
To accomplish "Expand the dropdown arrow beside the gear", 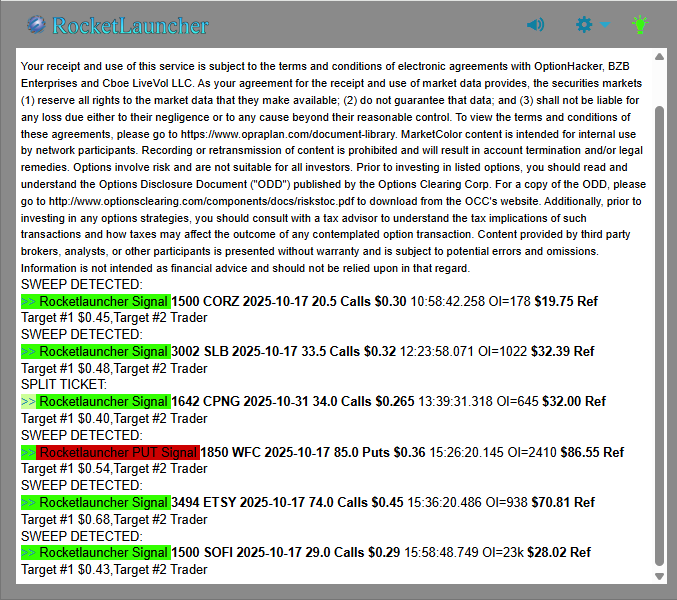I will point(606,26).
